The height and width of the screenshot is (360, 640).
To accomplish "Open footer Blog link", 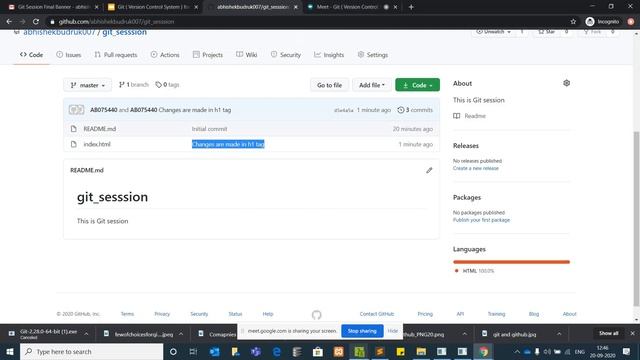I will (x=534, y=314).
